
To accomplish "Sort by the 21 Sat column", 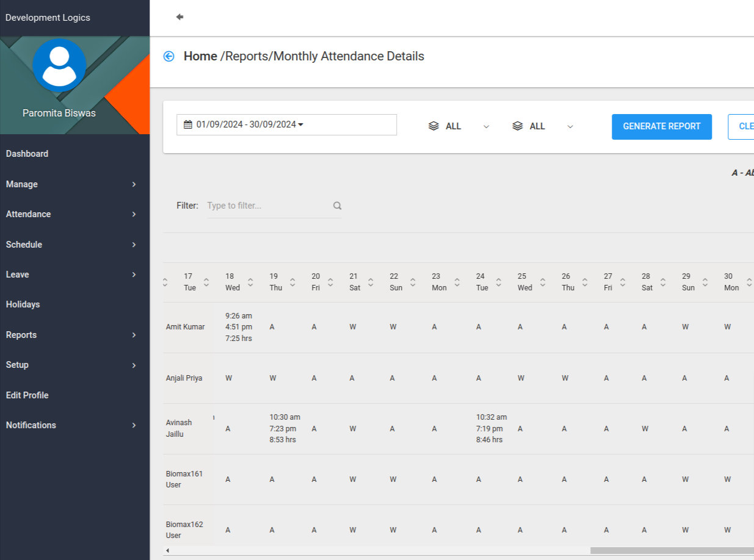I will [x=371, y=282].
